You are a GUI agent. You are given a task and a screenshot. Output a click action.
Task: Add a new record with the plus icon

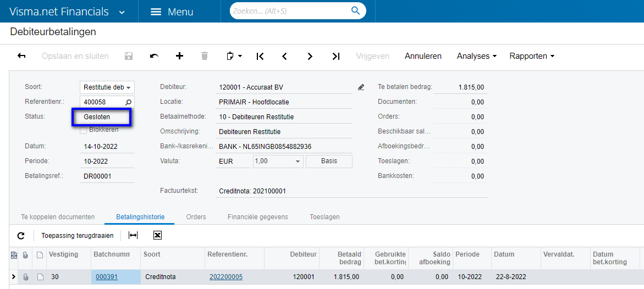(x=179, y=56)
